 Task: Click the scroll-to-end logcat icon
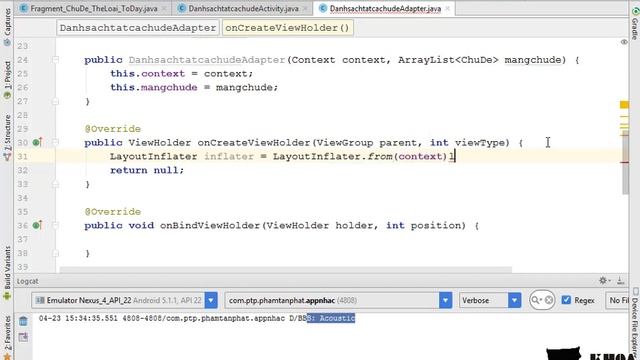coord(23,337)
